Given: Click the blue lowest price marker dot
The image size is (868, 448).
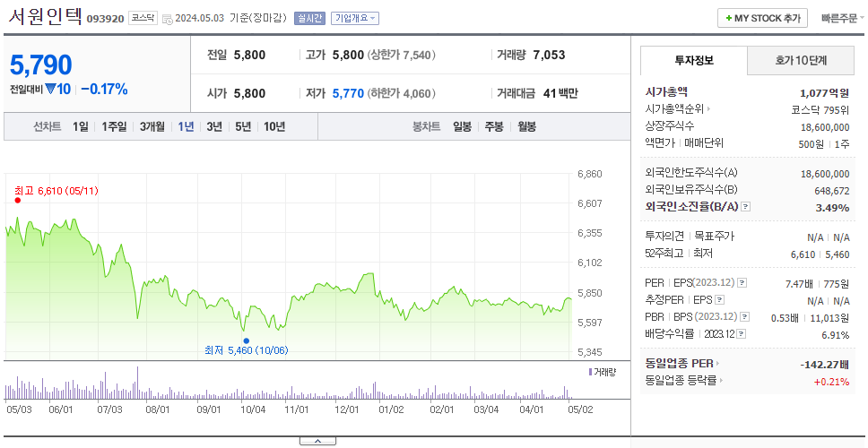Looking at the screenshot, I should click(247, 340).
